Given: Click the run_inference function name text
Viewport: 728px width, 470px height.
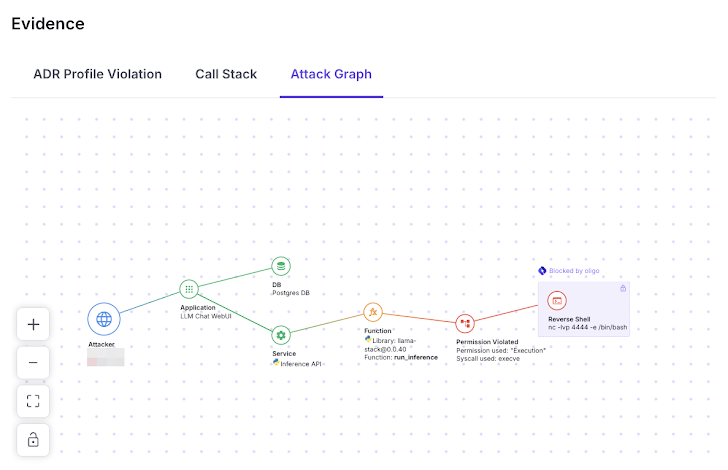Looking at the screenshot, I should (416, 357).
